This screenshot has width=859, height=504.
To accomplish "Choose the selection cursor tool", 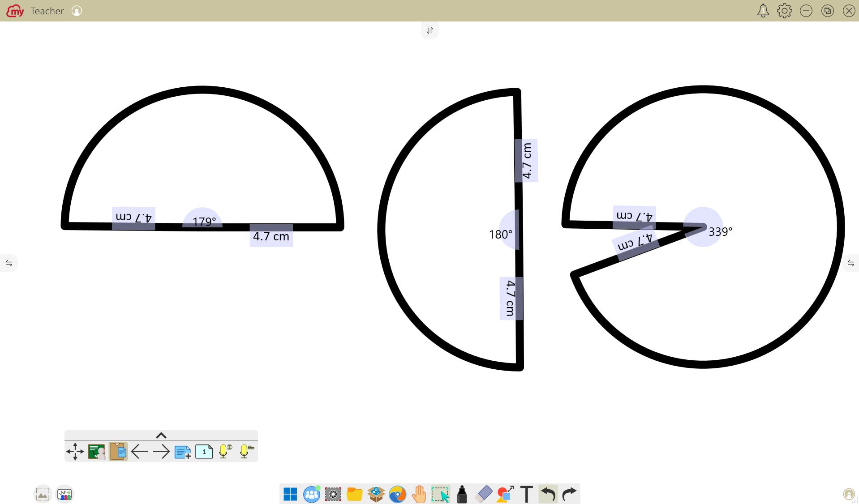I will (441, 494).
